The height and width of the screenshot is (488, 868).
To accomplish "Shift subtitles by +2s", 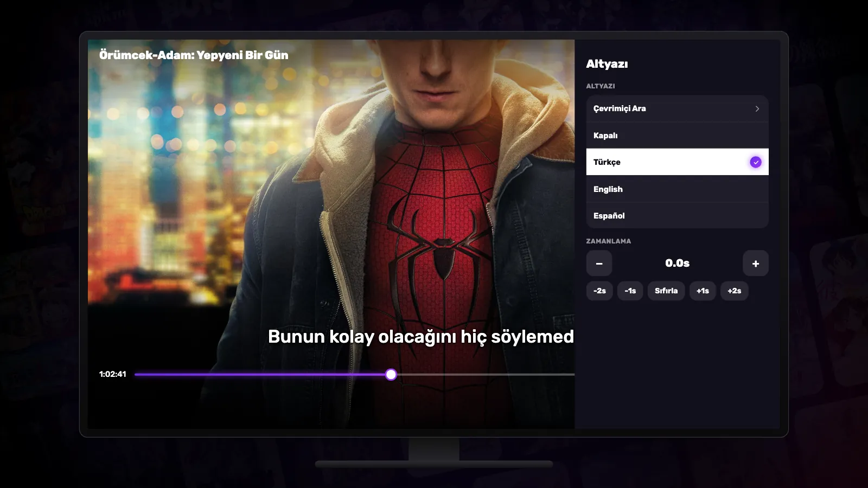I will [734, 291].
